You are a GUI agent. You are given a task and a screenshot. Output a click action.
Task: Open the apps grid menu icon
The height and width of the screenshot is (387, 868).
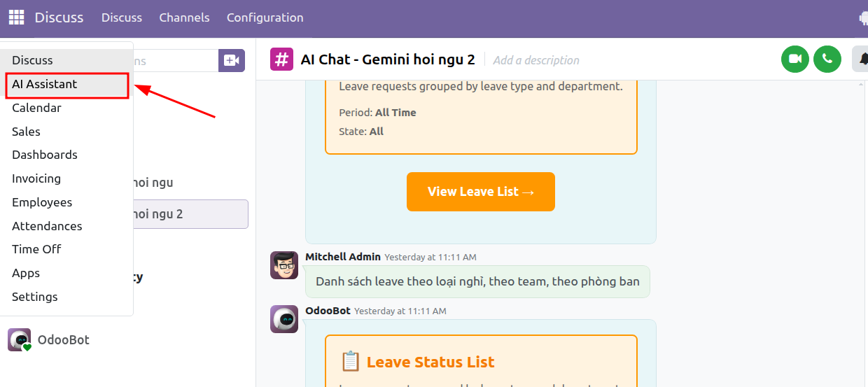[x=16, y=17]
